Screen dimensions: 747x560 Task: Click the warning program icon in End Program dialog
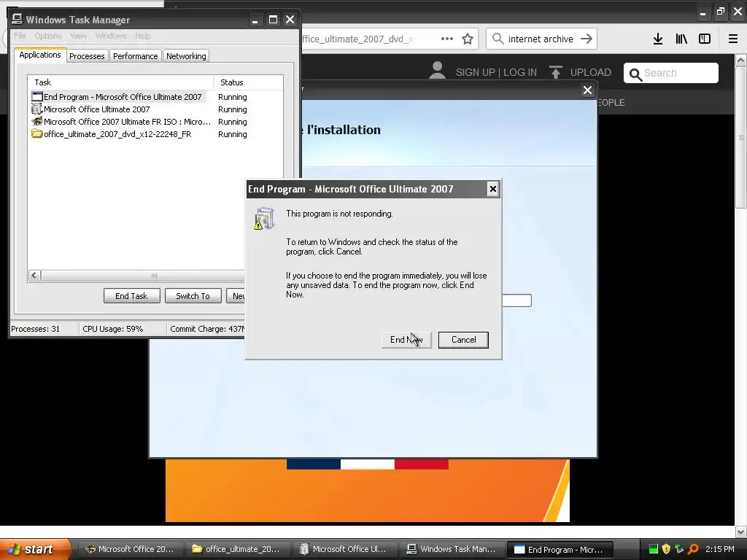pyautogui.click(x=264, y=219)
